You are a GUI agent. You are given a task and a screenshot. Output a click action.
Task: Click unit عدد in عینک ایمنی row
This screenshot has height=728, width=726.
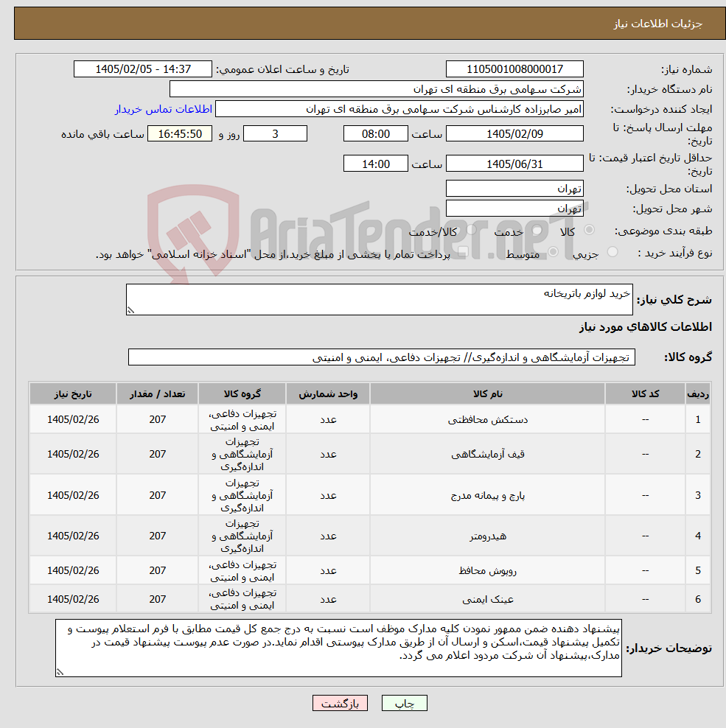coord(328,599)
